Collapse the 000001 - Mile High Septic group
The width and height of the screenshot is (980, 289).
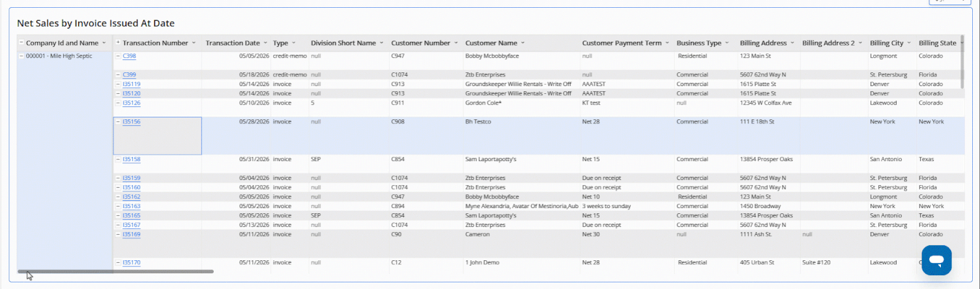click(x=22, y=56)
